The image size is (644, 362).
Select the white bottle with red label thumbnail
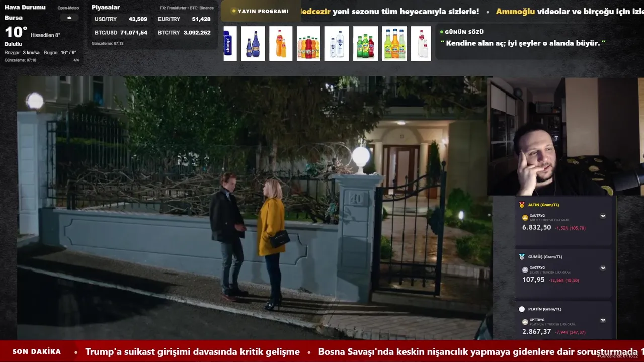[421, 44]
